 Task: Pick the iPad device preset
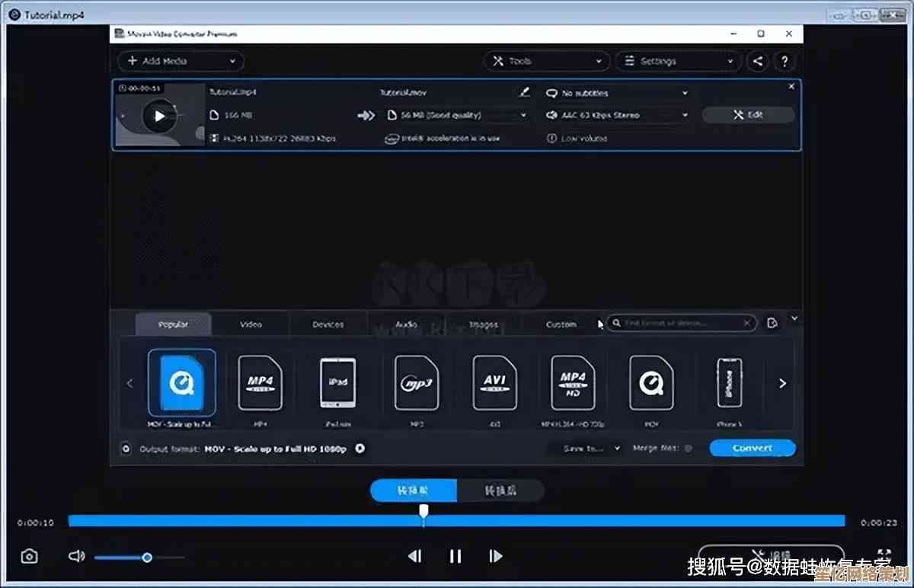click(337, 383)
